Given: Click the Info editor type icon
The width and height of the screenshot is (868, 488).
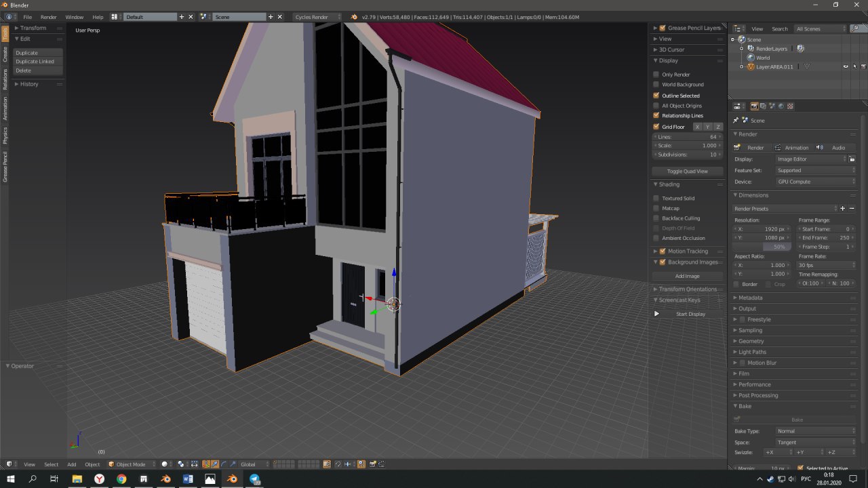Looking at the screenshot, I should coord(9,16).
